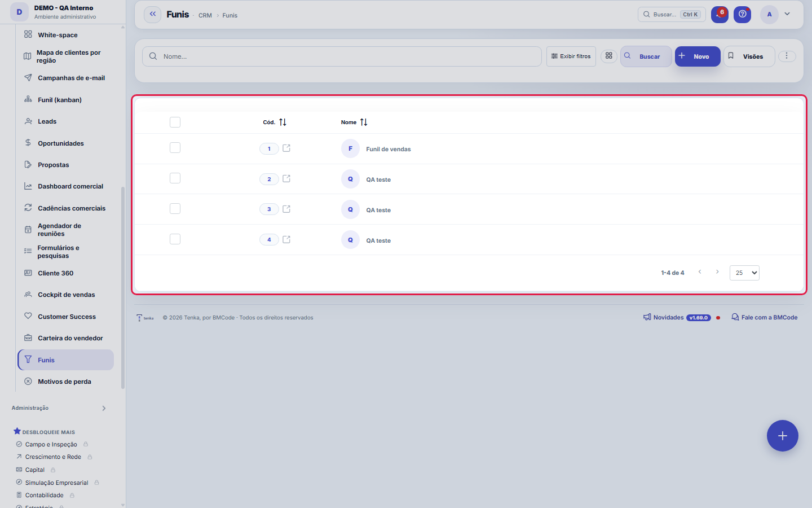Open record 4 external link icon

click(286, 240)
